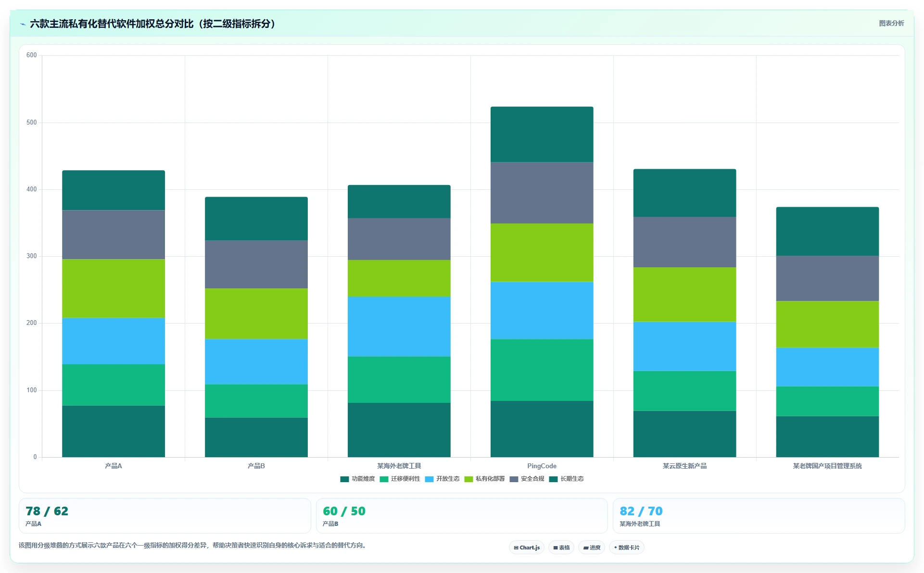Open the 78 / 62 产品A data card
Image resolution: width=924 pixels, height=573 pixels.
[x=165, y=516]
